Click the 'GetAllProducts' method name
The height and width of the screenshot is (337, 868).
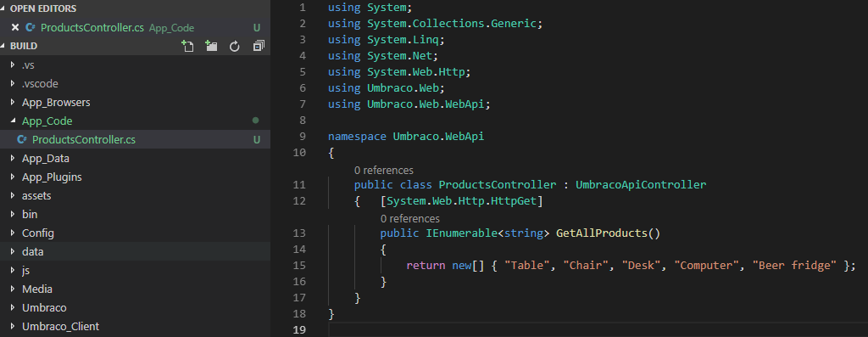[601, 233]
